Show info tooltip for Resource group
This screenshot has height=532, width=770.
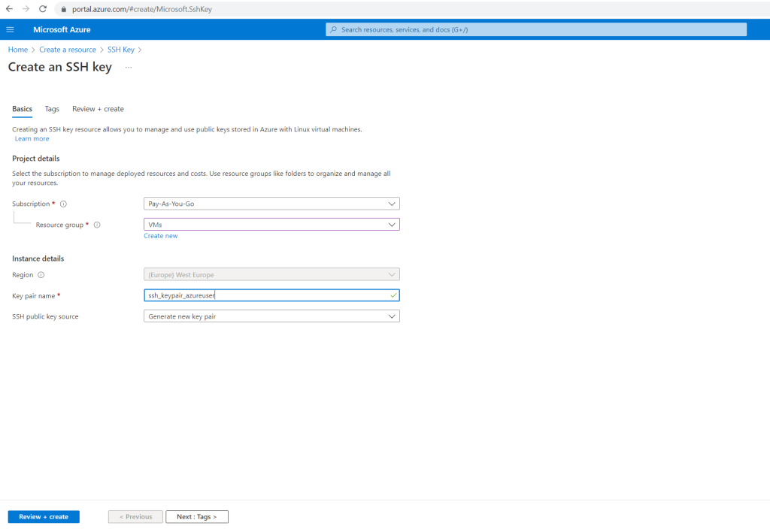97,225
